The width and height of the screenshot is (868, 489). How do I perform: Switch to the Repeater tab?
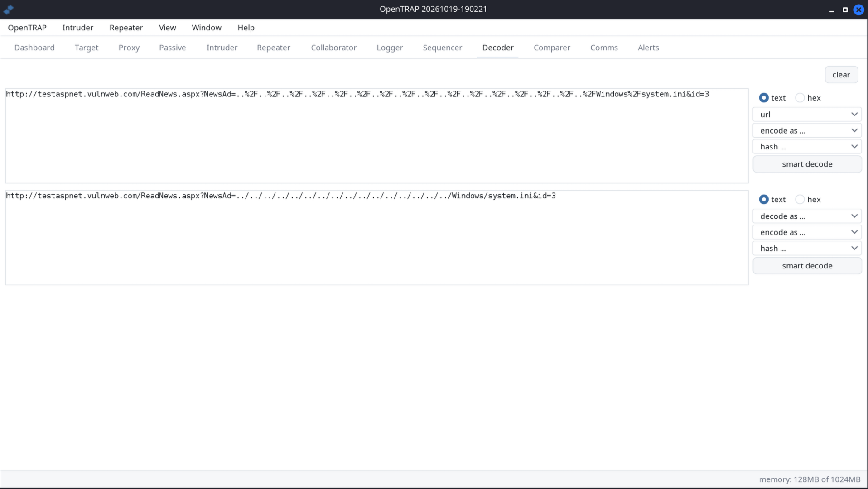[274, 48]
